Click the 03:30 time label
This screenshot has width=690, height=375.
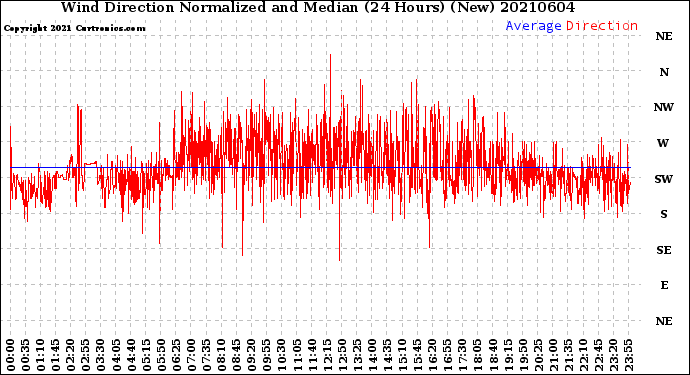tap(101, 355)
